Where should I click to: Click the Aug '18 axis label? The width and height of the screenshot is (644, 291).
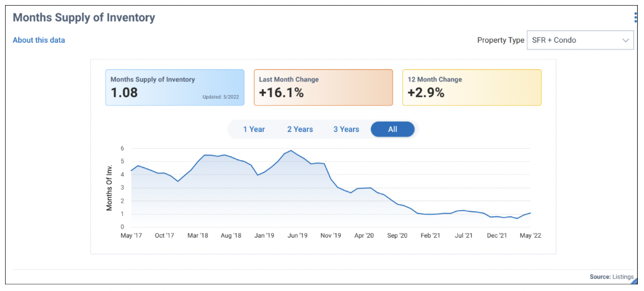(x=231, y=235)
